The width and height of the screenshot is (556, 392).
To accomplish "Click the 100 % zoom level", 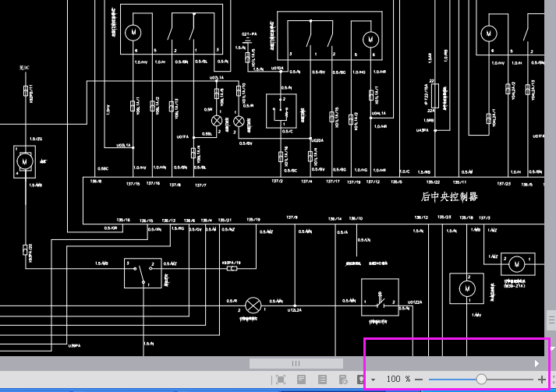I will [398, 380].
